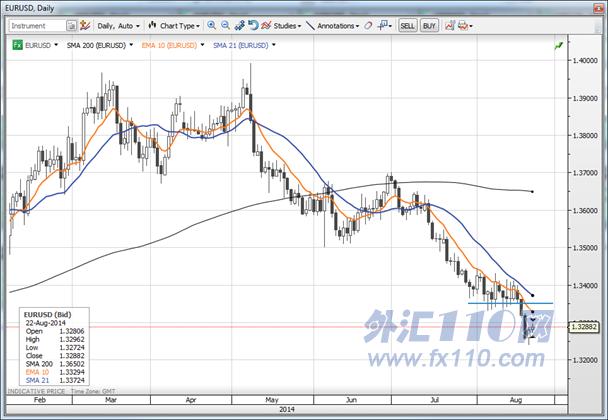608x420 pixels.
Task: Click the zoom in magnifier icon
Action: coord(211,26)
